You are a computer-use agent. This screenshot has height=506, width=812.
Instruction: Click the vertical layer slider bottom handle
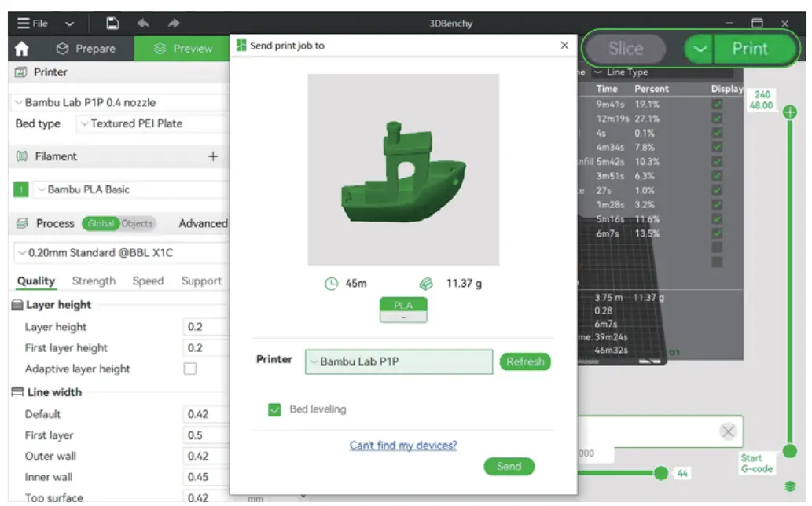pyautogui.click(x=790, y=451)
